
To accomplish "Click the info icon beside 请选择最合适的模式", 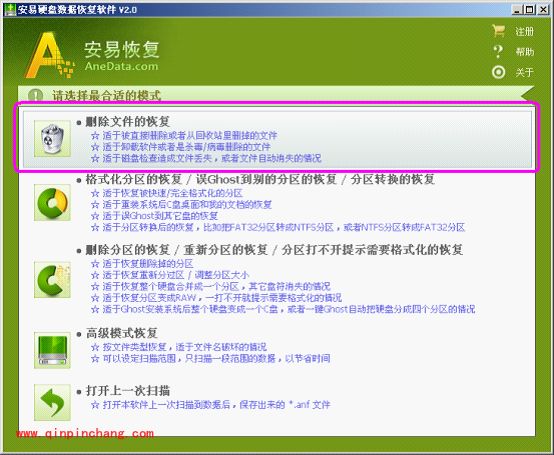I will (35, 95).
